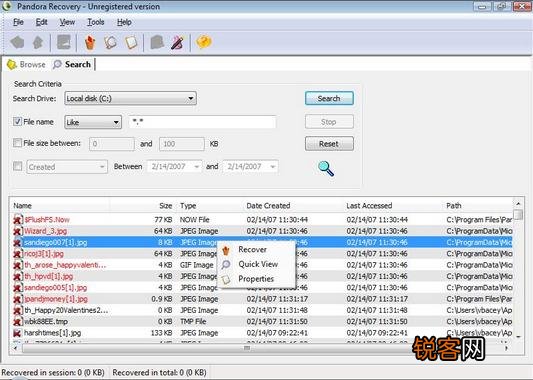Open the Help menu
Image resolution: width=533 pixels, height=380 pixels.
[124, 22]
